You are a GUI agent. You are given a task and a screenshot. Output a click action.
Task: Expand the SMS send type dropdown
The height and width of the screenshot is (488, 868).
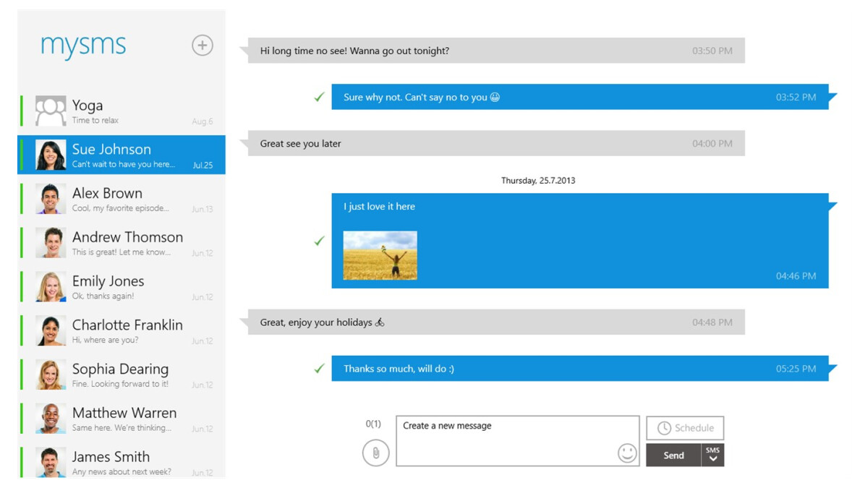click(712, 455)
